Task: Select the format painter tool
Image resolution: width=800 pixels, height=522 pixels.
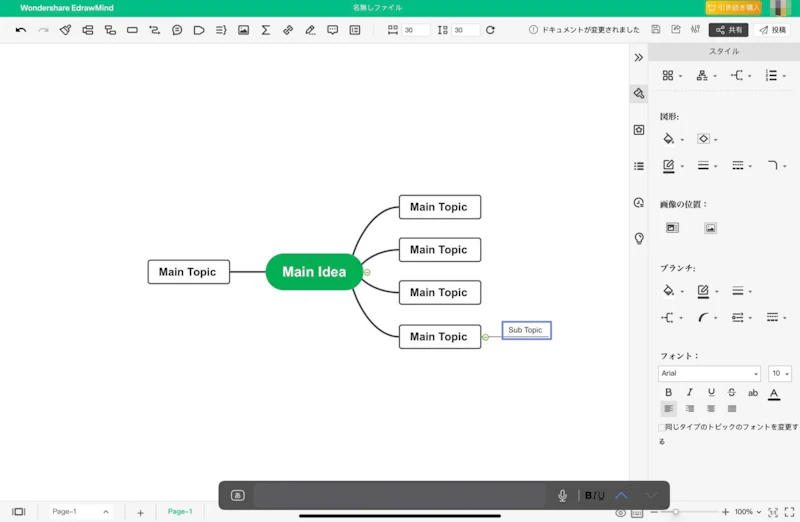Action: [x=65, y=30]
